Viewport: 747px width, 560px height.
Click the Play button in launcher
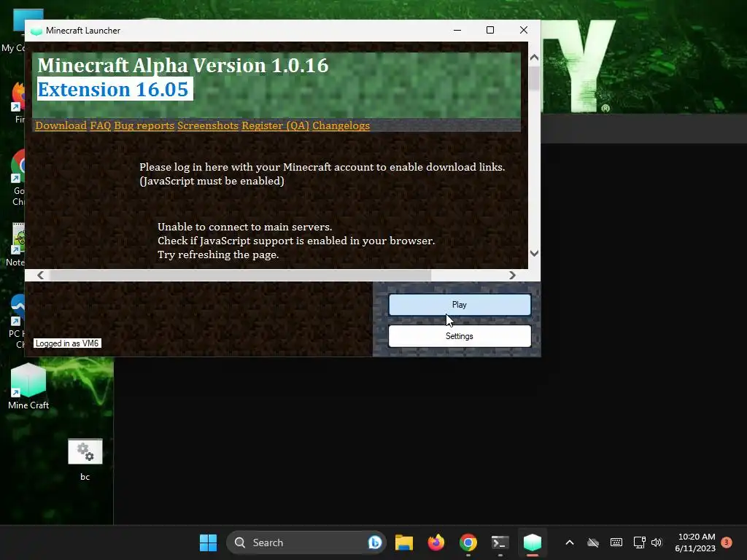[460, 305]
